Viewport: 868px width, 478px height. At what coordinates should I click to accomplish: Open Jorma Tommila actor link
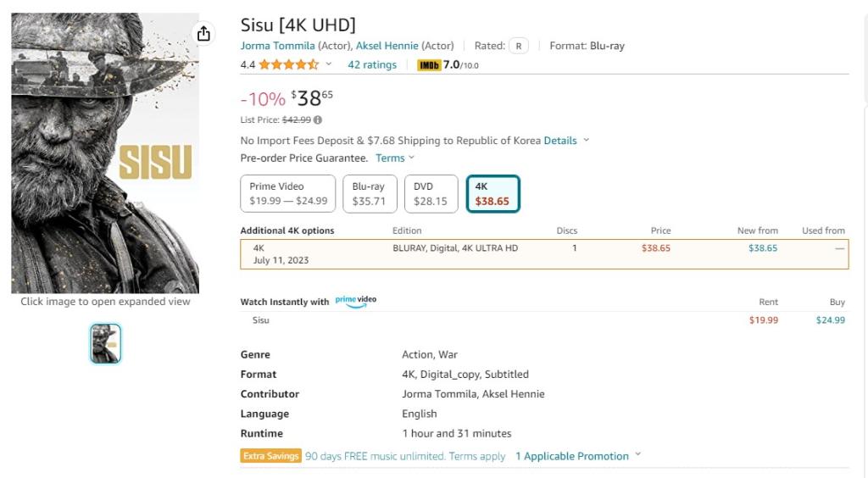pos(277,46)
